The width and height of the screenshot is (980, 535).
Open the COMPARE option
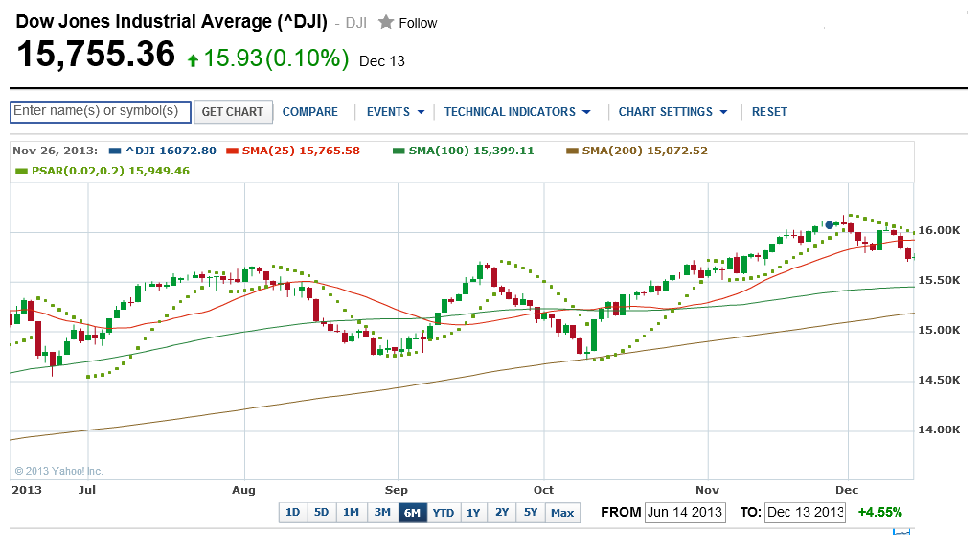pyautogui.click(x=310, y=112)
